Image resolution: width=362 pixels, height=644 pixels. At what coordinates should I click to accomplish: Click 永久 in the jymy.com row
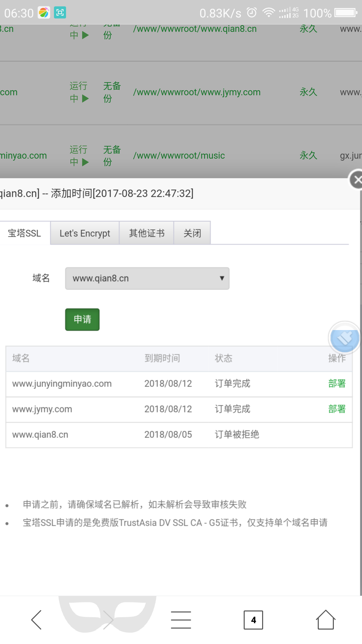308,92
